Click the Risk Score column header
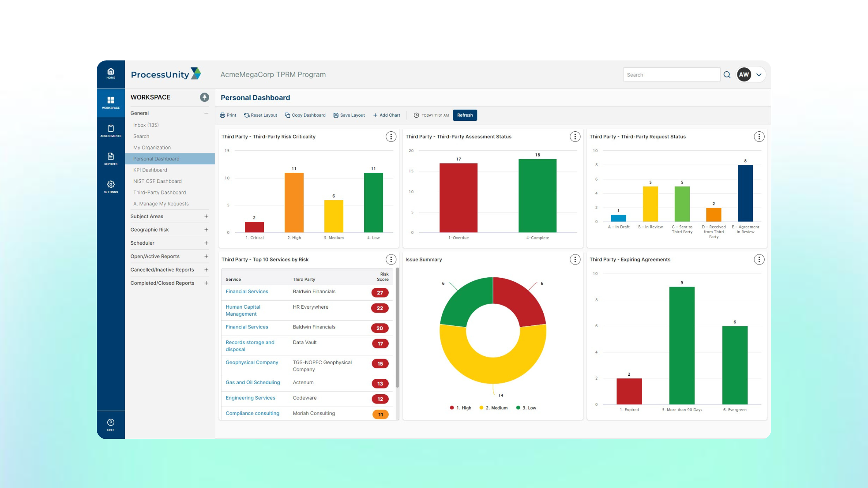This screenshot has height=488, width=868. (x=383, y=277)
